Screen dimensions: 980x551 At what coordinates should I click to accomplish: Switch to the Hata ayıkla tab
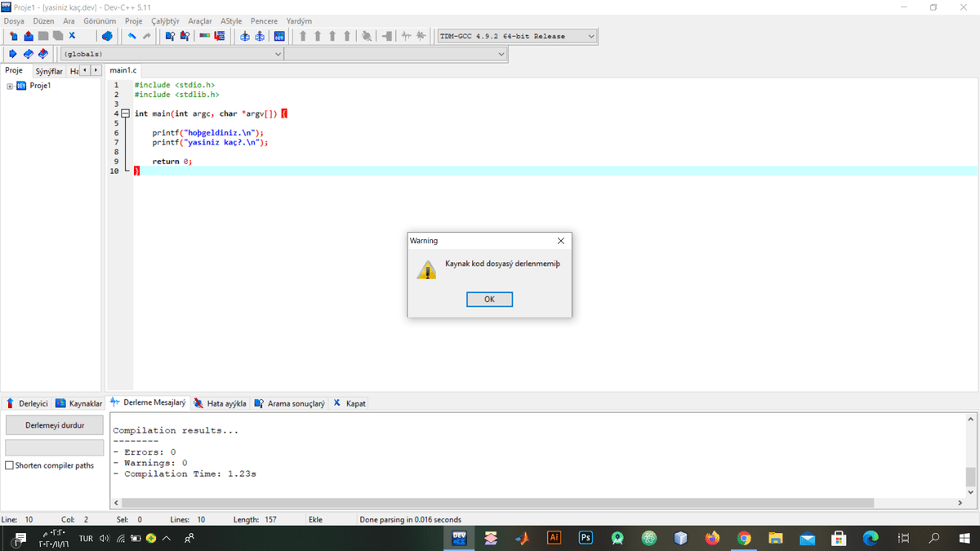220,403
